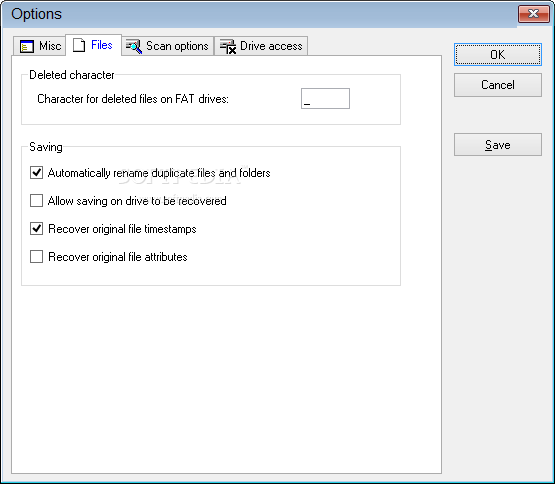555x484 pixels.
Task: Click the 'Deleted character' group title
Action: [x=71, y=75]
